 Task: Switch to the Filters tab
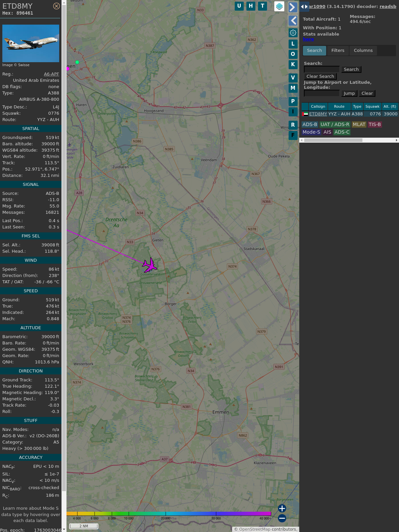pos(337,51)
